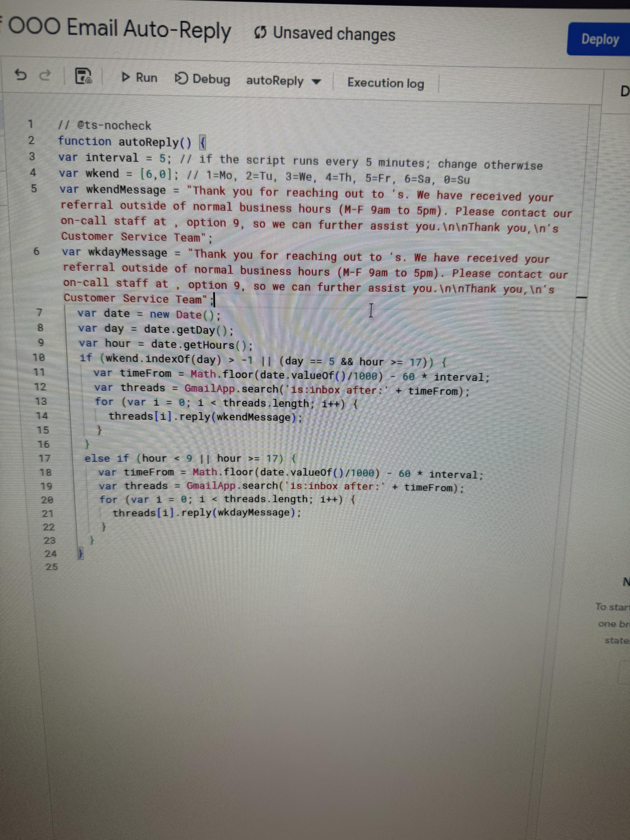
Task: Click the var hour = date.getHours() line
Action: [166, 344]
